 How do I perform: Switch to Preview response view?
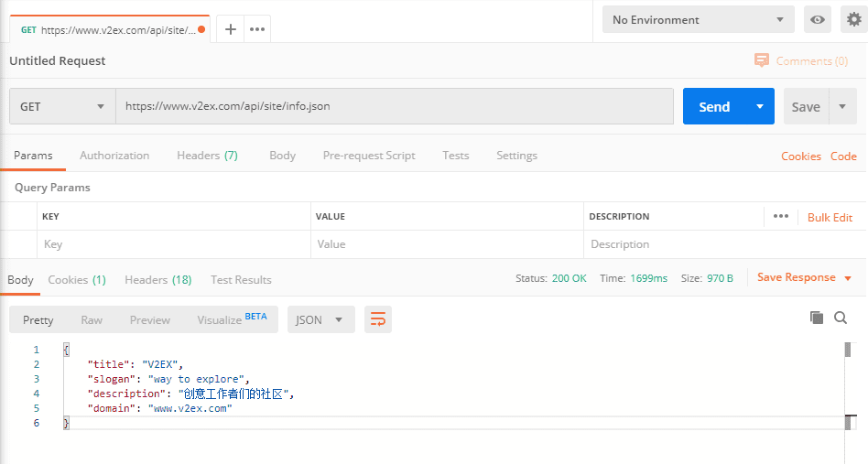pyautogui.click(x=150, y=319)
